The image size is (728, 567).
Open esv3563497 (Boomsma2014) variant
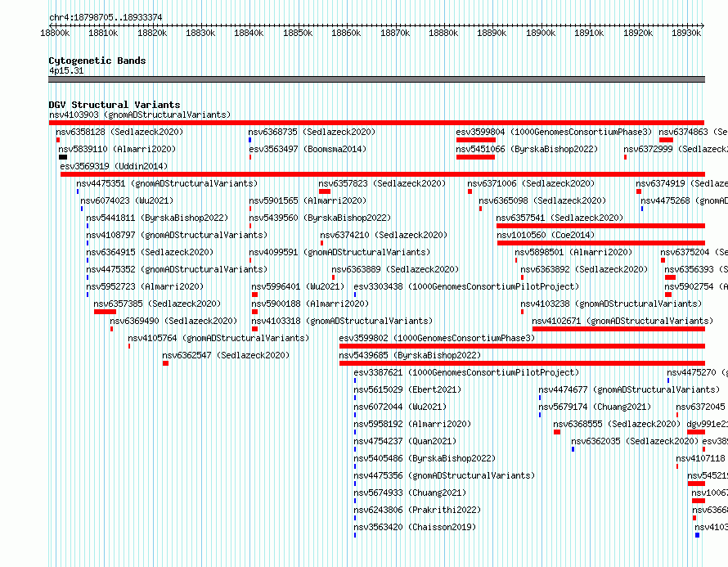[x=308, y=149]
